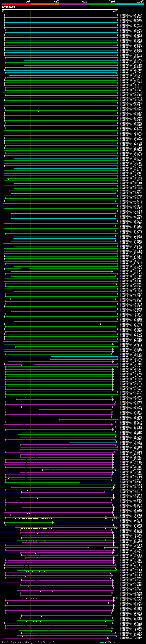Click the purple segment of the identity legend
146x644 pixels.
pyautogui.click(x=73, y=4)
